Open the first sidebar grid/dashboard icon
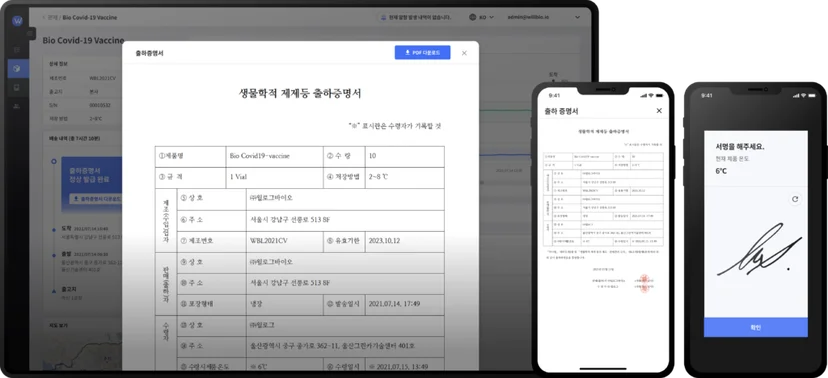Image resolution: width=828 pixels, height=378 pixels. (17, 50)
